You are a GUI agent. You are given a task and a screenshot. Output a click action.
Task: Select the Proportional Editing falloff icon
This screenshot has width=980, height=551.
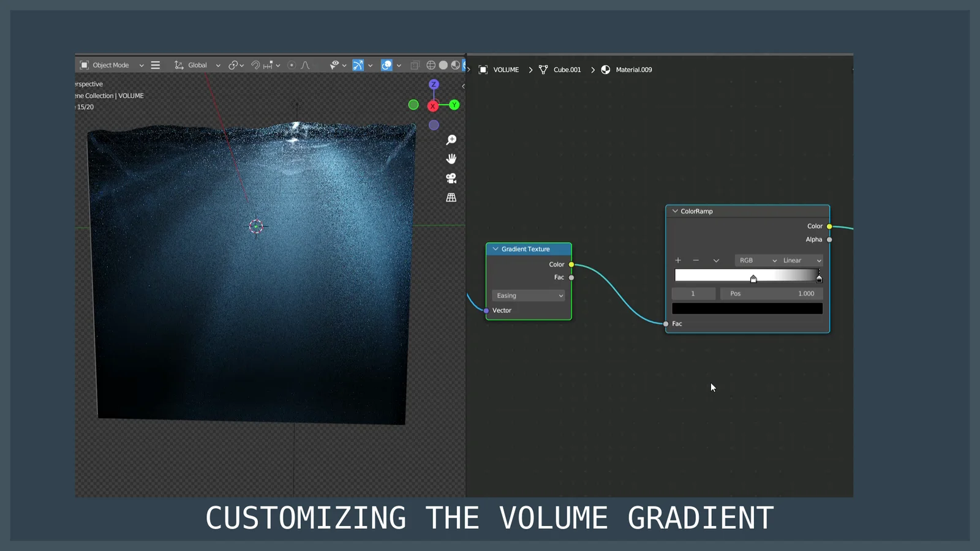click(305, 65)
